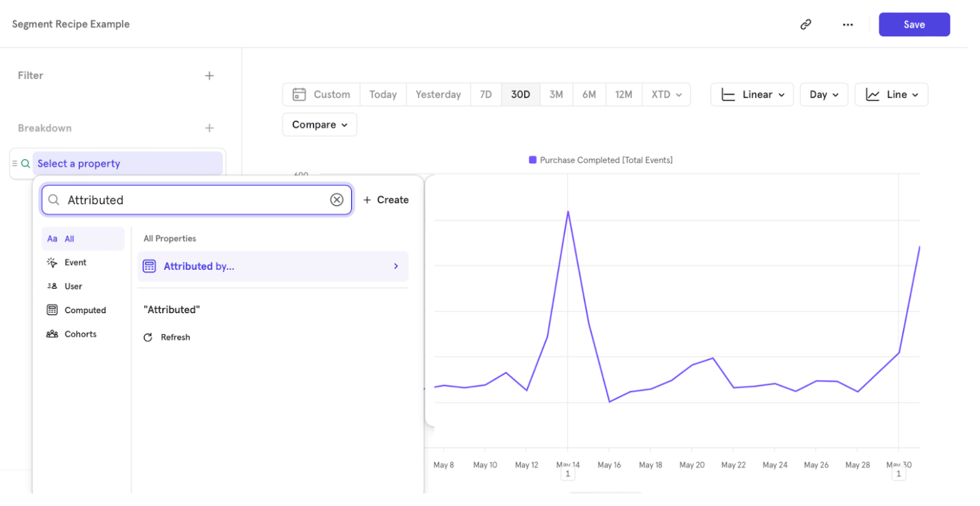980x506 pixels.
Task: Select the All properties category
Action: pos(83,239)
